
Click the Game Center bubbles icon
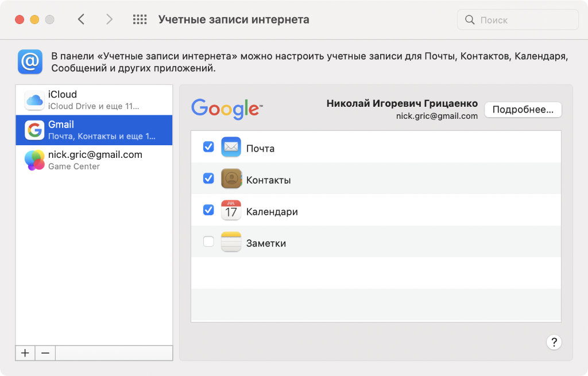tap(34, 160)
